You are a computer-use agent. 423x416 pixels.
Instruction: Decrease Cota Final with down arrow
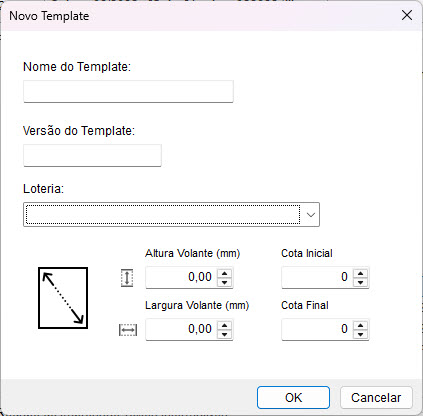coord(361,334)
